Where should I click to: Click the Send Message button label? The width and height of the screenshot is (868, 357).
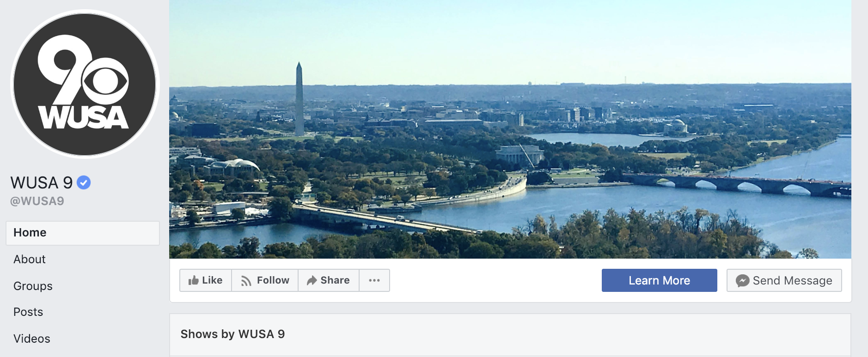pos(792,280)
